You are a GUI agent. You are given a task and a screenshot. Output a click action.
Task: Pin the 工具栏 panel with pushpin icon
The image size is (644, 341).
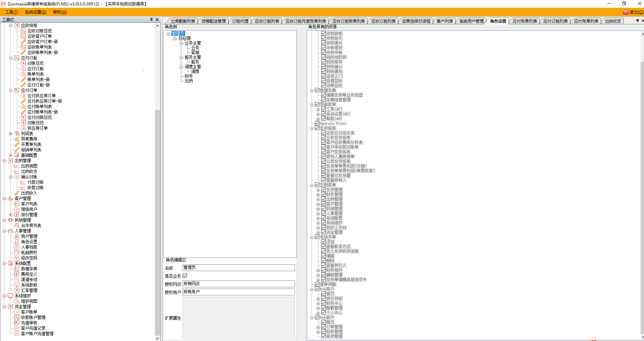[151, 20]
